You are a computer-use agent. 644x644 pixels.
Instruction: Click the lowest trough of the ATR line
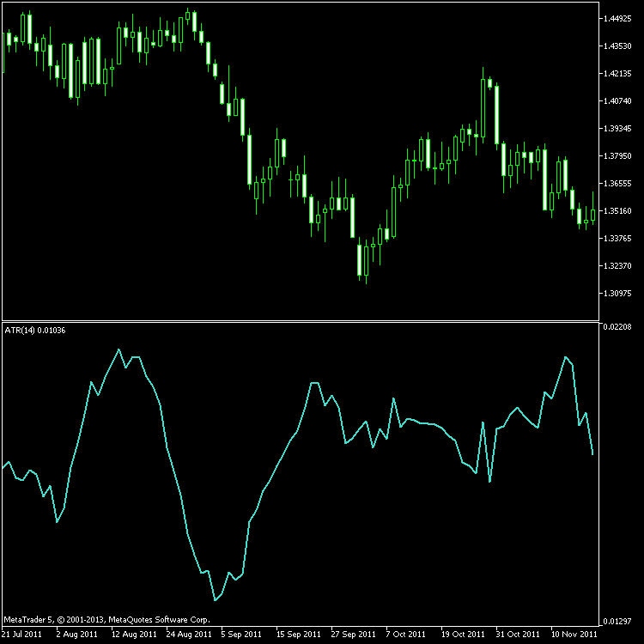pyautogui.click(x=215, y=600)
